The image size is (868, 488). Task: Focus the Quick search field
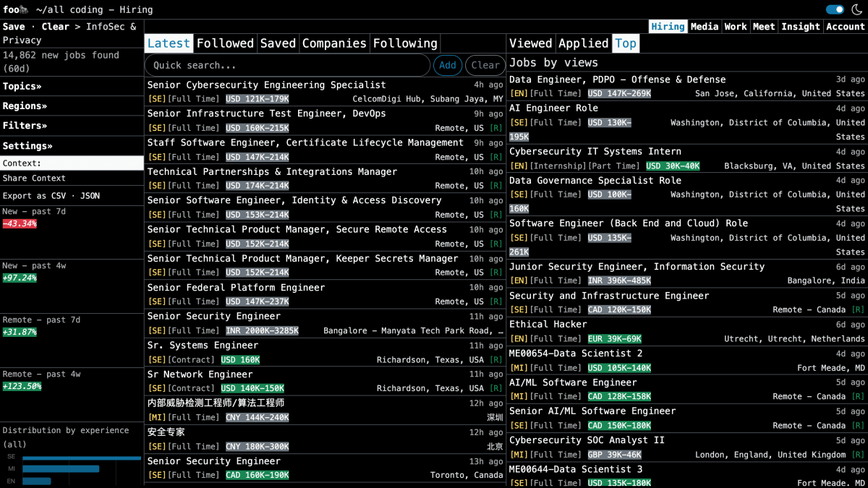tap(287, 65)
